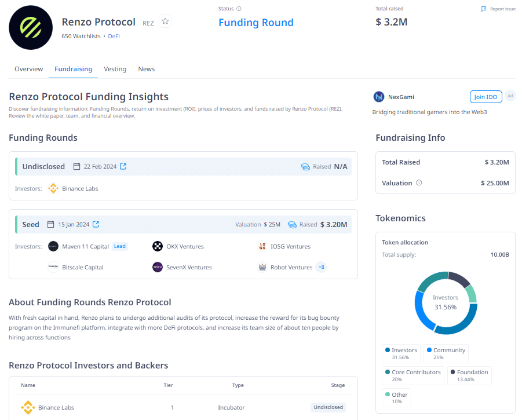Click coins icon next to Raised $3.20M
The image size is (522, 420).
pos(292,225)
